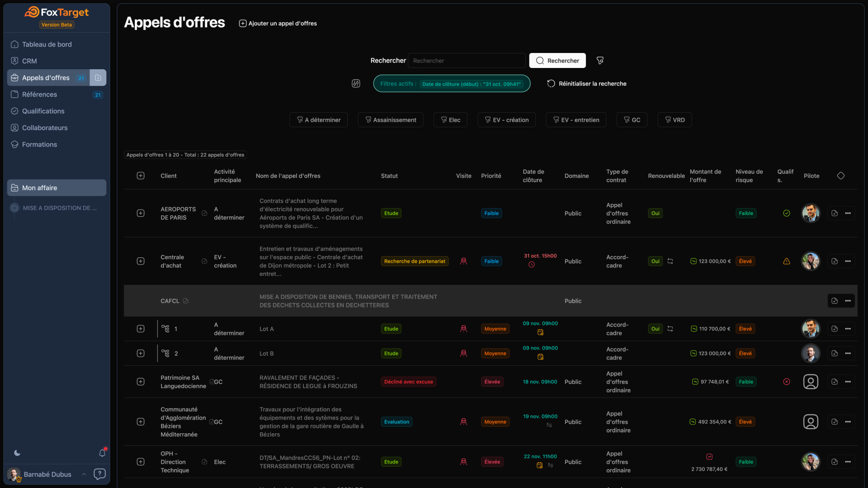Open the three-dot menu on Patrimoine SA row
This screenshot has height=488, width=868.
[848, 382]
